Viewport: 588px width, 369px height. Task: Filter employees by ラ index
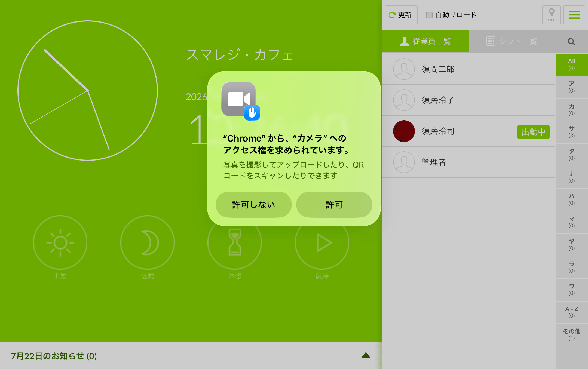(x=572, y=267)
